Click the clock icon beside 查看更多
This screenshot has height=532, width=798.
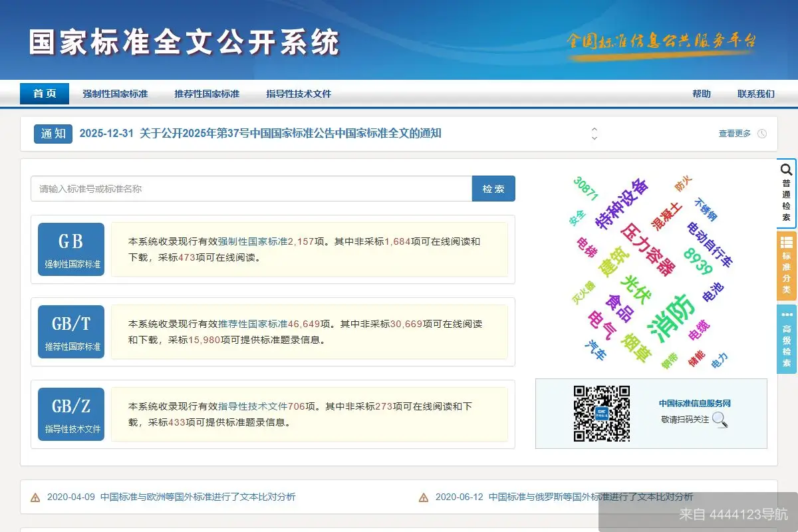coord(763,134)
